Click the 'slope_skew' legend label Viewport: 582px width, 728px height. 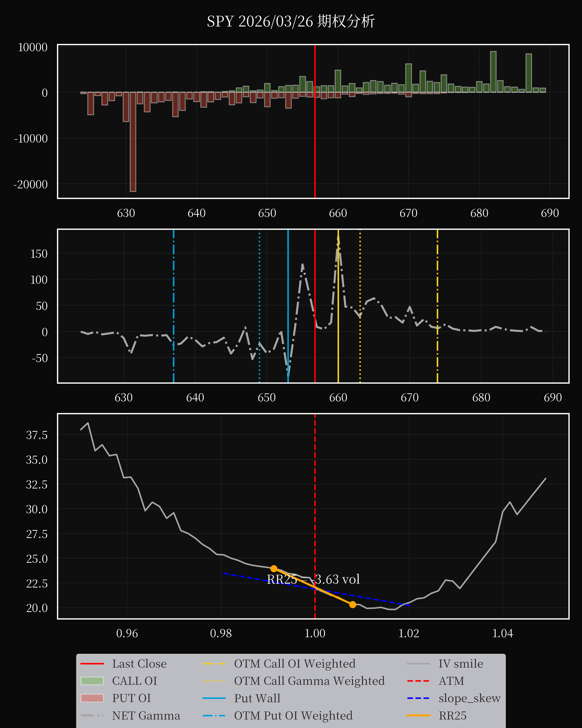[470, 698]
